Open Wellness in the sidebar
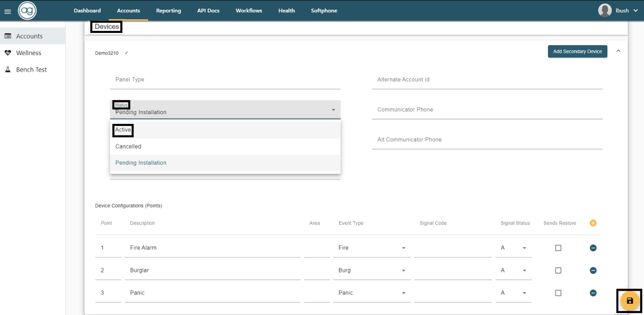This screenshot has width=644, height=315. [28, 53]
